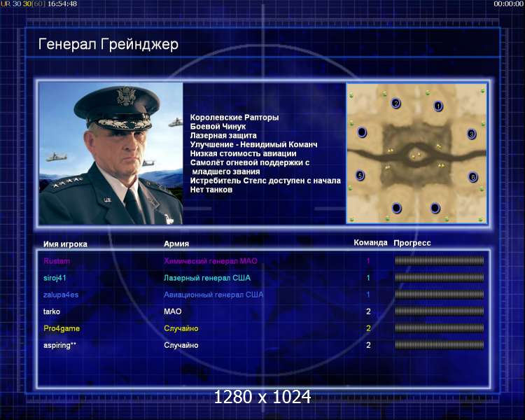Click 'Истребитель Стелс доступен с начала' line
The width and height of the screenshot is (525, 420).
(x=265, y=181)
